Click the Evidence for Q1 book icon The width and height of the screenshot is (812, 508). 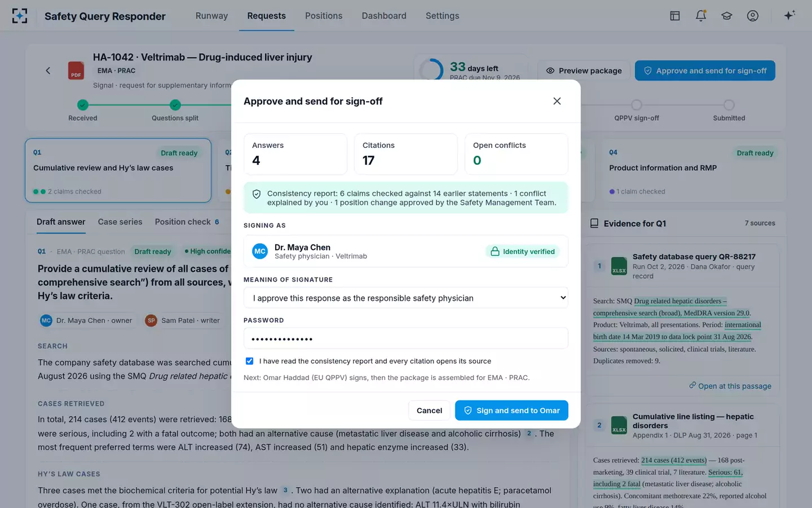(x=594, y=224)
